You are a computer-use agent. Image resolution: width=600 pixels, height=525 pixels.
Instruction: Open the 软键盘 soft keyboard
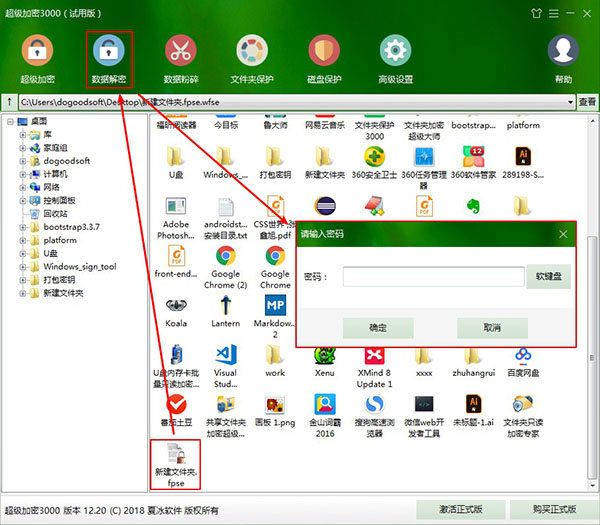tap(549, 277)
